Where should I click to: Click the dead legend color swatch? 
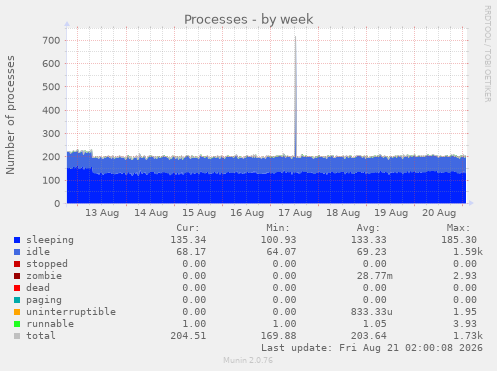17,288
